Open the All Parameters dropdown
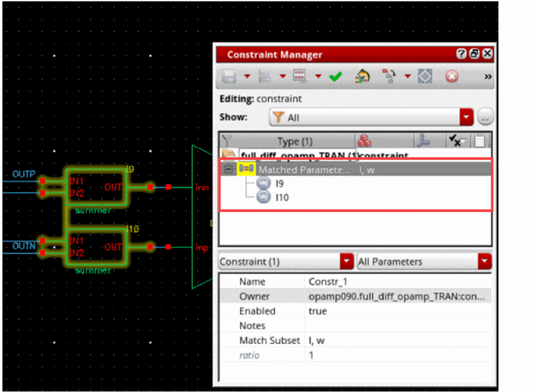Screen dimensions: 536x392 pyautogui.click(x=484, y=261)
